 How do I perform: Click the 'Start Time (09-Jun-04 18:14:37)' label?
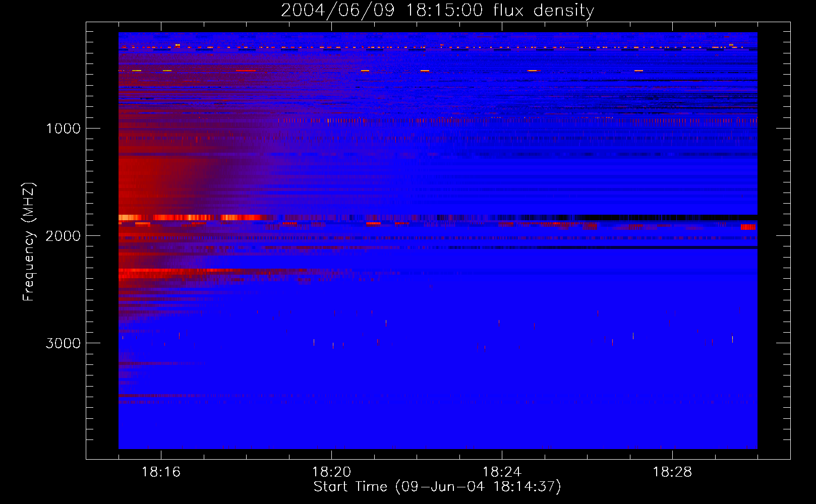[437, 487]
